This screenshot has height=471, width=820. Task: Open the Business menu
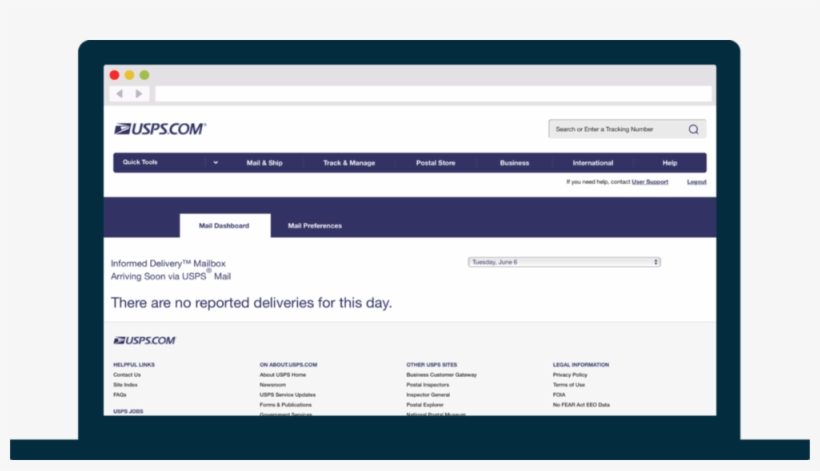coord(515,163)
